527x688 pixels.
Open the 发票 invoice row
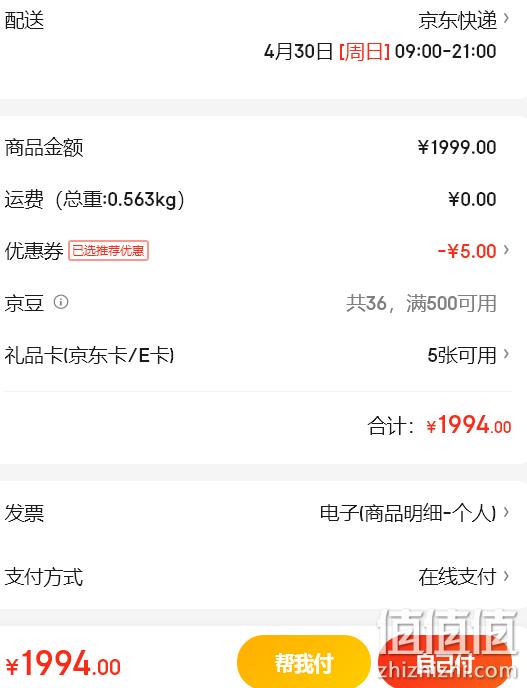pos(263,512)
